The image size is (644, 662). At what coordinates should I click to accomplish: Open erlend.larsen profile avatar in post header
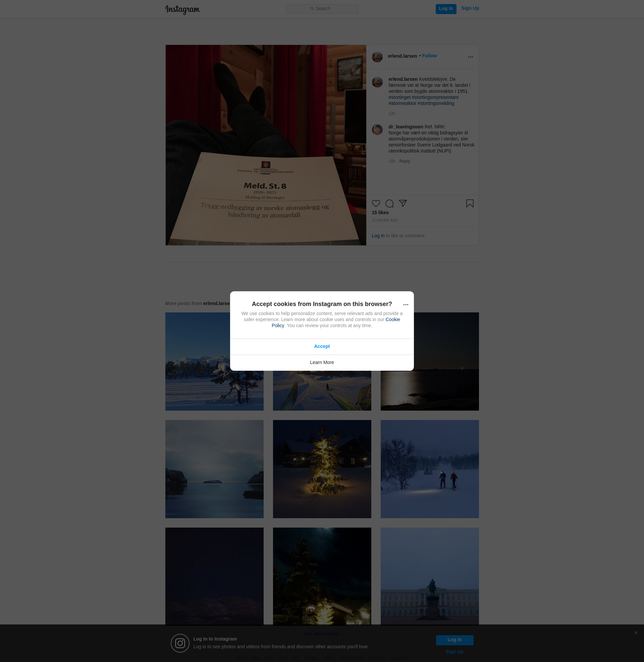[x=377, y=57]
